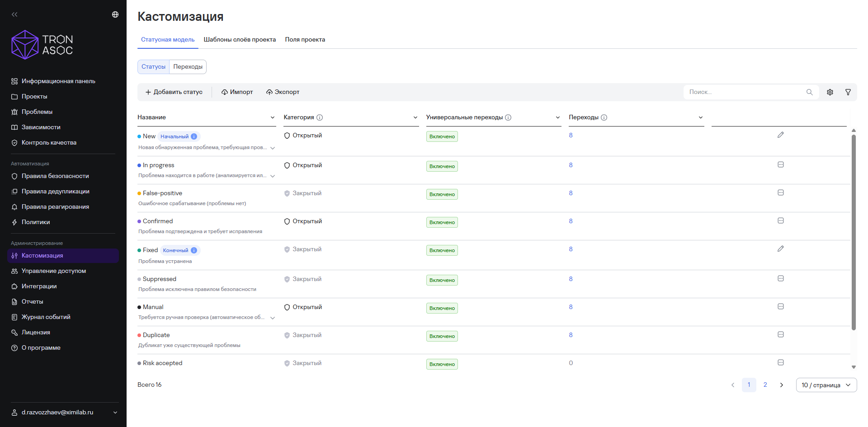This screenshot has width=868, height=427.
Task: Click info icon on Начальный badge
Action: click(194, 136)
